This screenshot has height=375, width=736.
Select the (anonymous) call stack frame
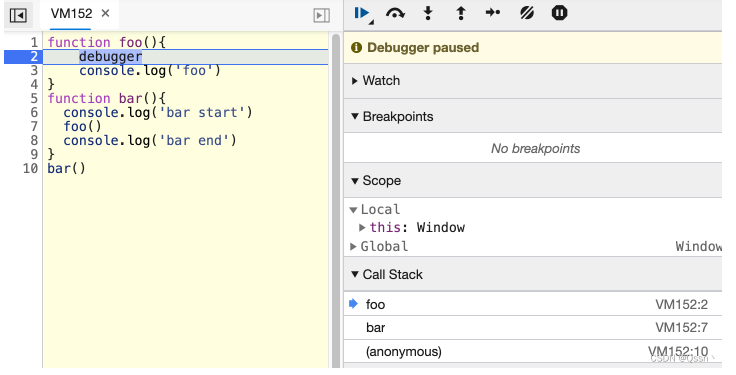533,352
